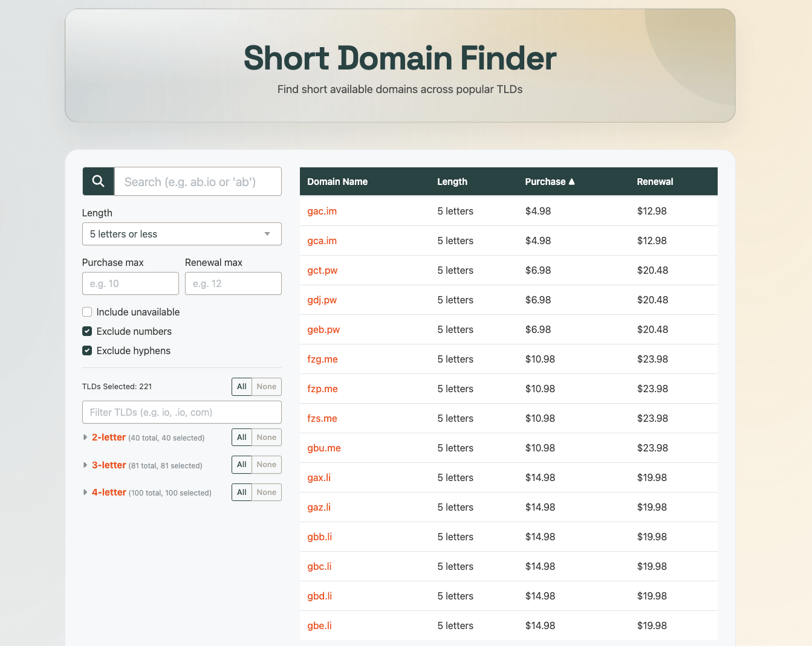Open the Length dropdown showing '5 letters or less'
812x646 pixels.
pyautogui.click(x=181, y=234)
